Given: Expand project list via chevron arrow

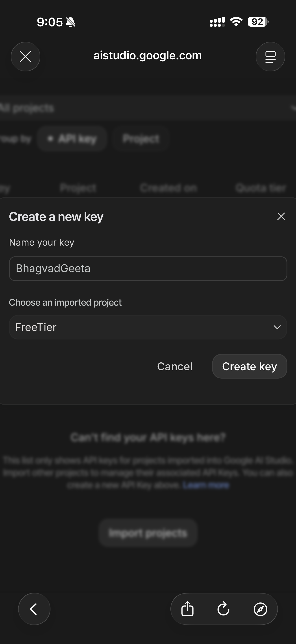Looking at the screenshot, I should pos(277,327).
